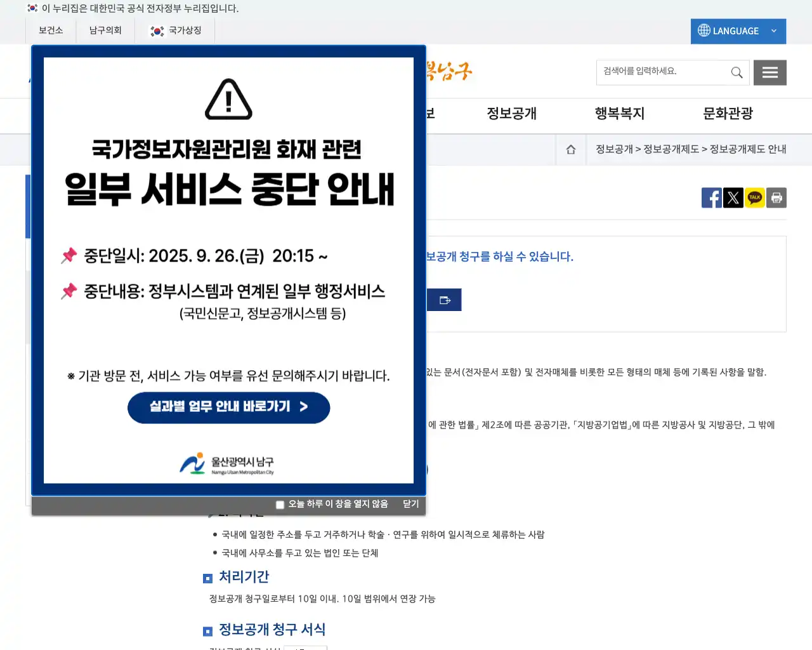Click 정보공개 청구 서식 heading
Viewport: 812px width, 650px height.
click(x=272, y=630)
